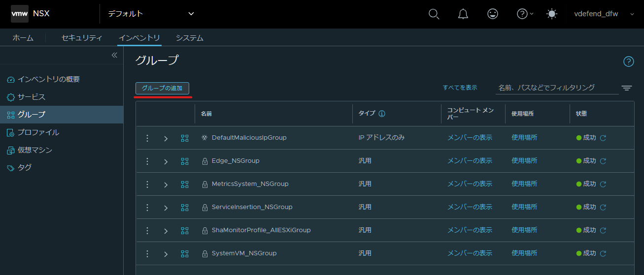Refresh status of DefaultMaliciousIpGroup
Viewport: 644px width, 275px height.
pyautogui.click(x=603, y=138)
